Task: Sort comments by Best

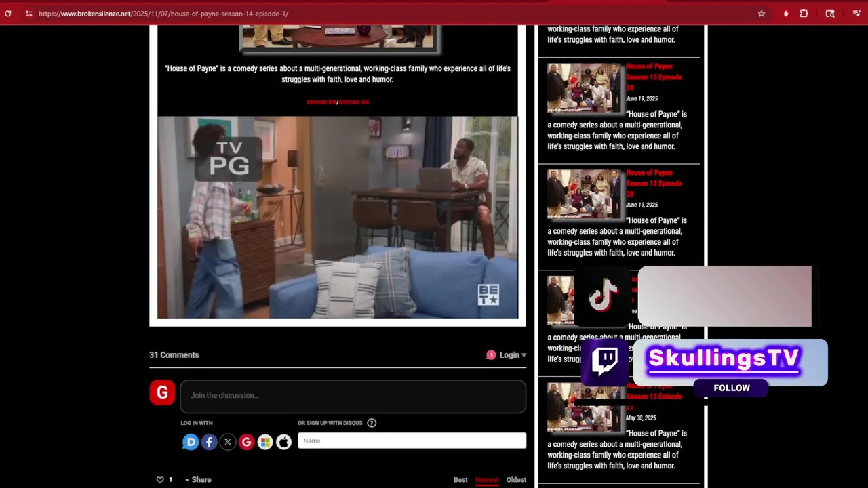Action: 460,480
